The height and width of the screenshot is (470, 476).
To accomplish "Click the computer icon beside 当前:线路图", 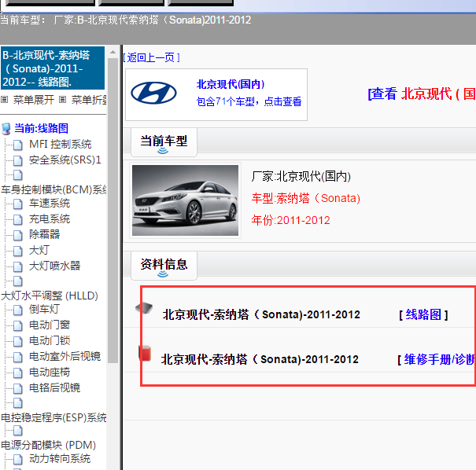I will pos(6,129).
